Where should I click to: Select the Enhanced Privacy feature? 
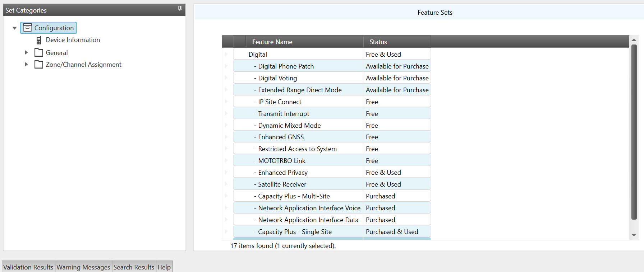point(332,173)
